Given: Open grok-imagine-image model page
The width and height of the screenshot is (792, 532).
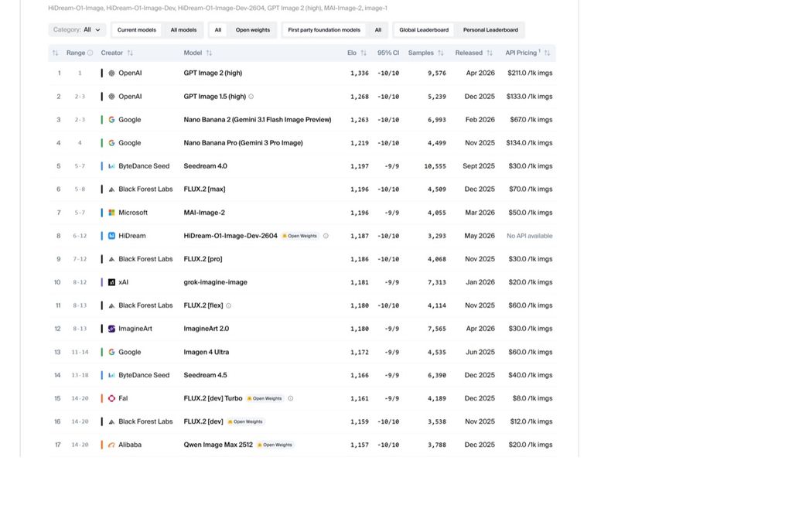Looking at the screenshot, I should click(x=215, y=282).
